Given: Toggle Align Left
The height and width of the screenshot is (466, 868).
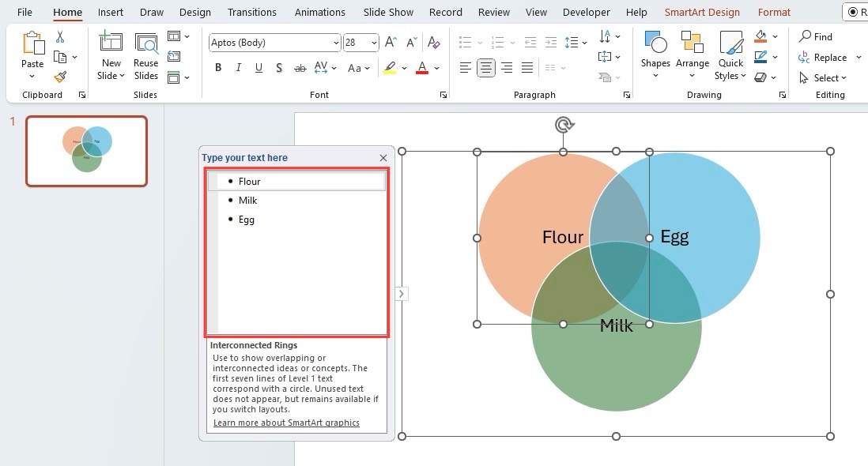Looking at the screenshot, I should tap(465, 68).
